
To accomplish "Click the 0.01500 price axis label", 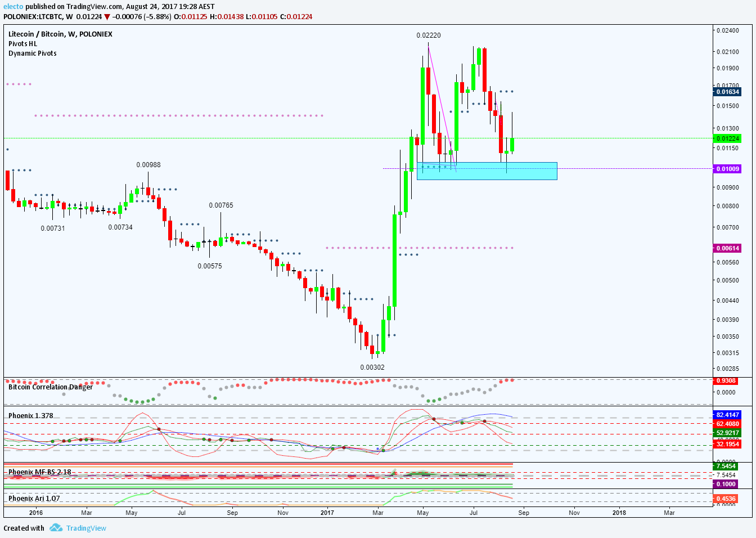I will [x=727, y=106].
